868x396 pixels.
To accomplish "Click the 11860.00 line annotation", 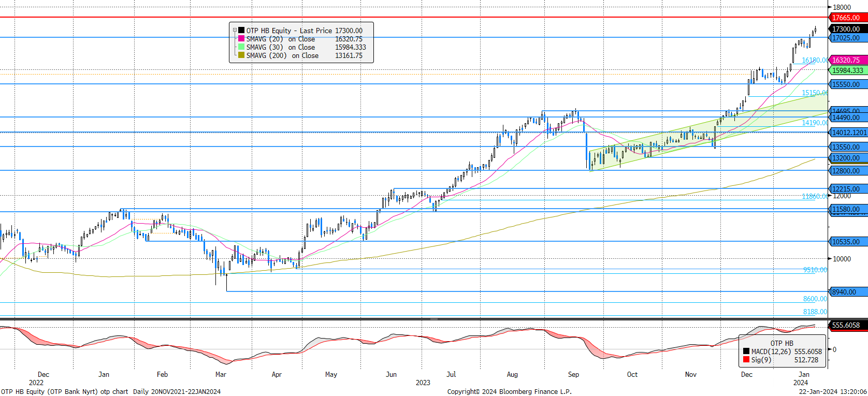I will (815, 196).
